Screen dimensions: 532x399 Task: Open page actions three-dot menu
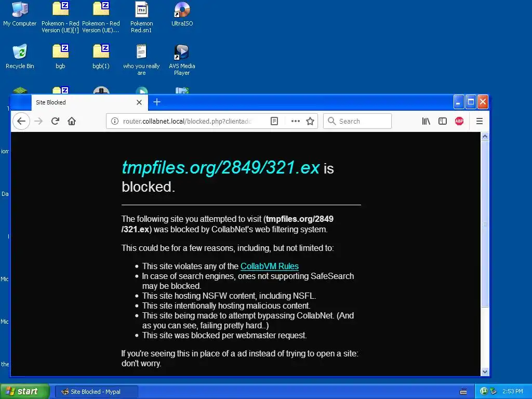click(x=296, y=121)
